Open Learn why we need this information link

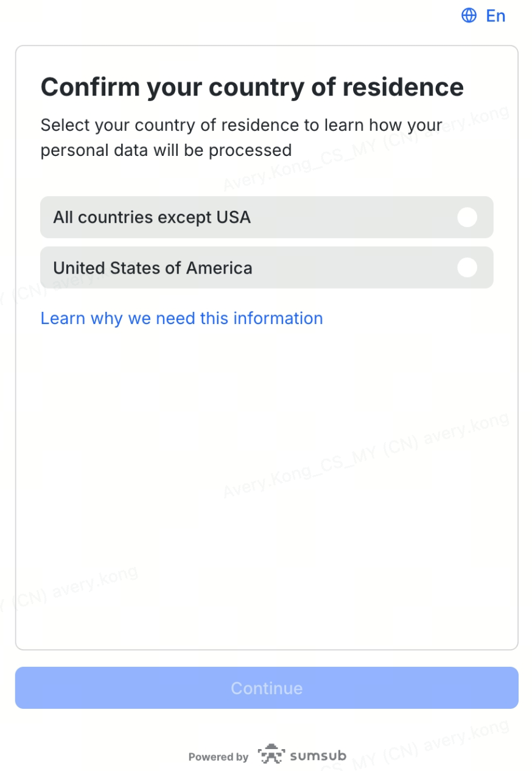(181, 319)
